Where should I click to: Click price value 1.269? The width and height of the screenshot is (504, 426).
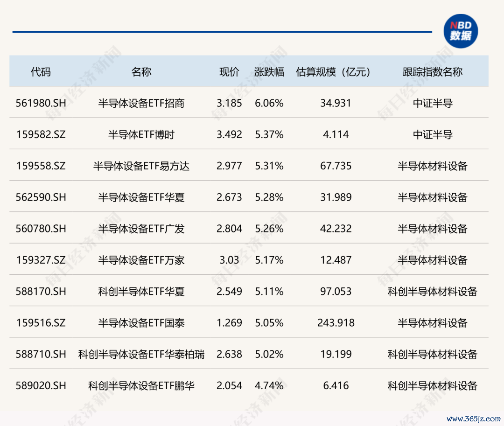point(229,322)
